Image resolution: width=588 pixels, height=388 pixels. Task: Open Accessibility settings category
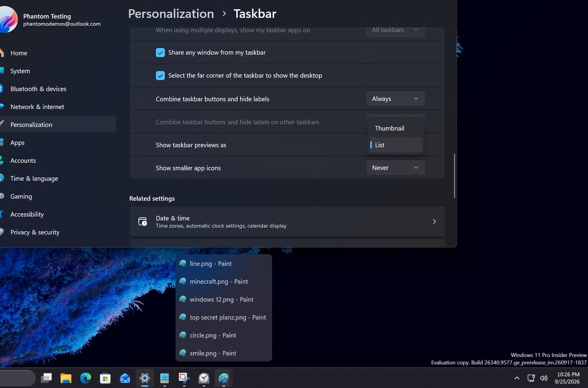(x=58, y=214)
